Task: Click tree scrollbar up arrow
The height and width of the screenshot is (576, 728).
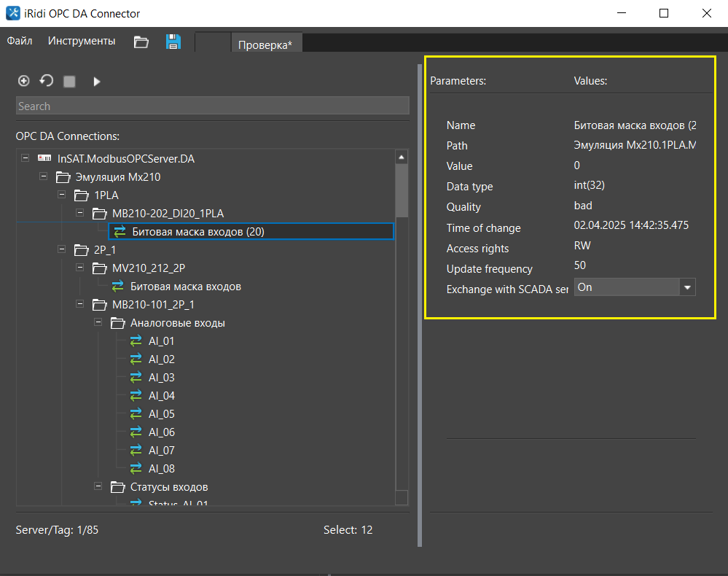Action: pyautogui.click(x=401, y=157)
